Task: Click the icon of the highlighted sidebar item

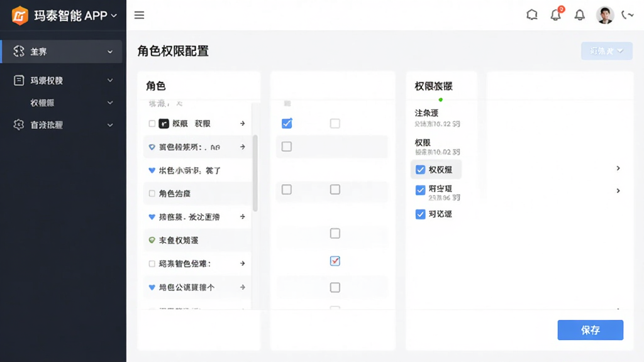Action: (x=19, y=52)
